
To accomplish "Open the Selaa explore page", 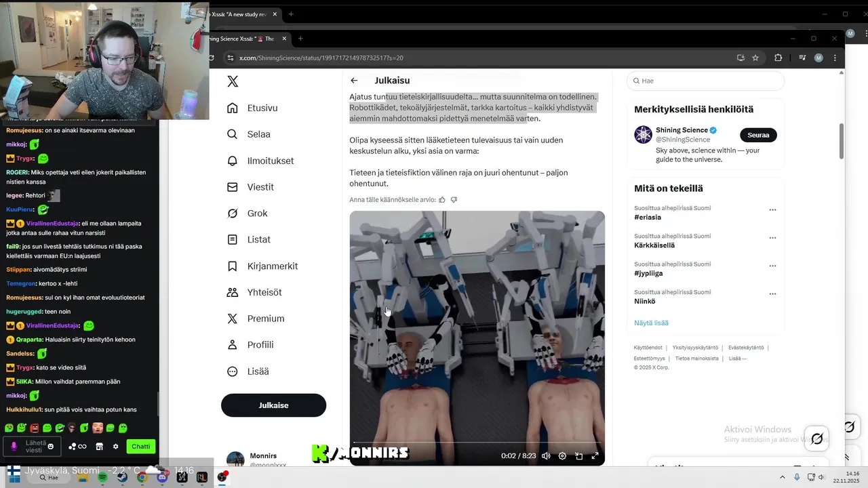I will (248, 134).
